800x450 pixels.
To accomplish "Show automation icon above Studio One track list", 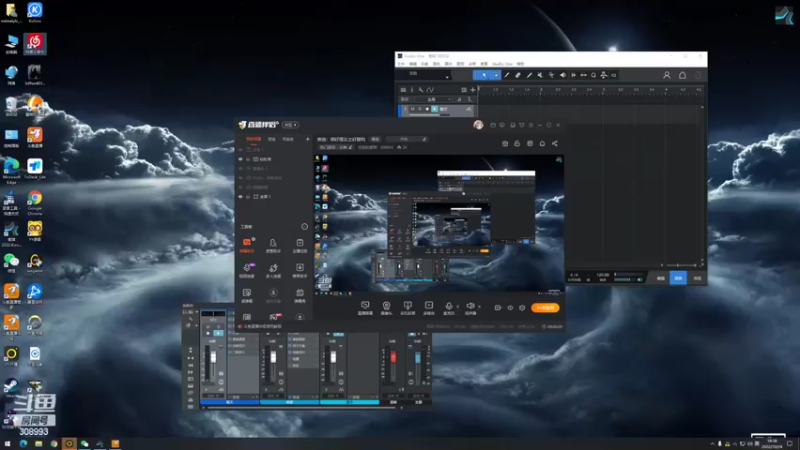I will click(x=430, y=90).
